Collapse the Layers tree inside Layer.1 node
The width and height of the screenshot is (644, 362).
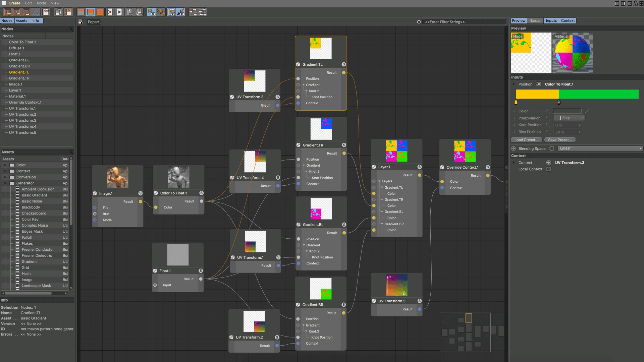pos(379,181)
